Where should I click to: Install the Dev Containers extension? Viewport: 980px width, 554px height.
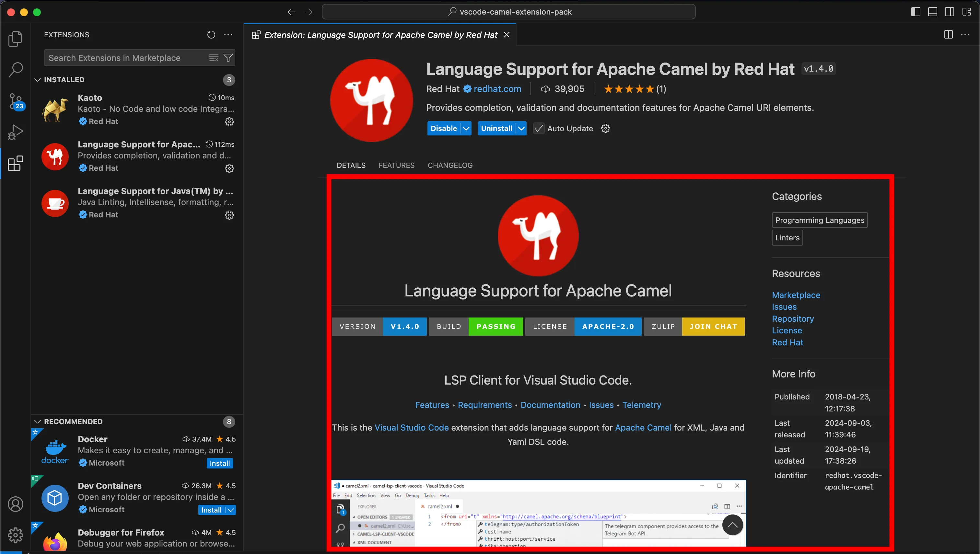click(x=211, y=510)
